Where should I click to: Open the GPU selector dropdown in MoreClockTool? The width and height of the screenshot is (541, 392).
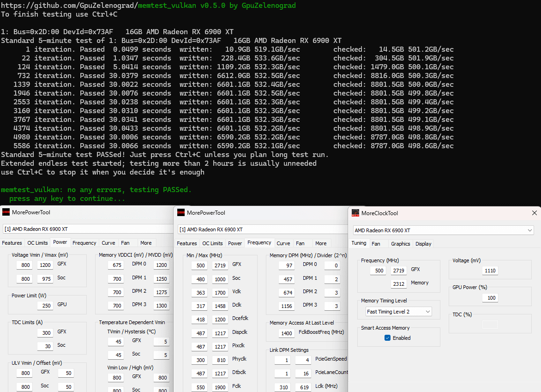[443, 230]
